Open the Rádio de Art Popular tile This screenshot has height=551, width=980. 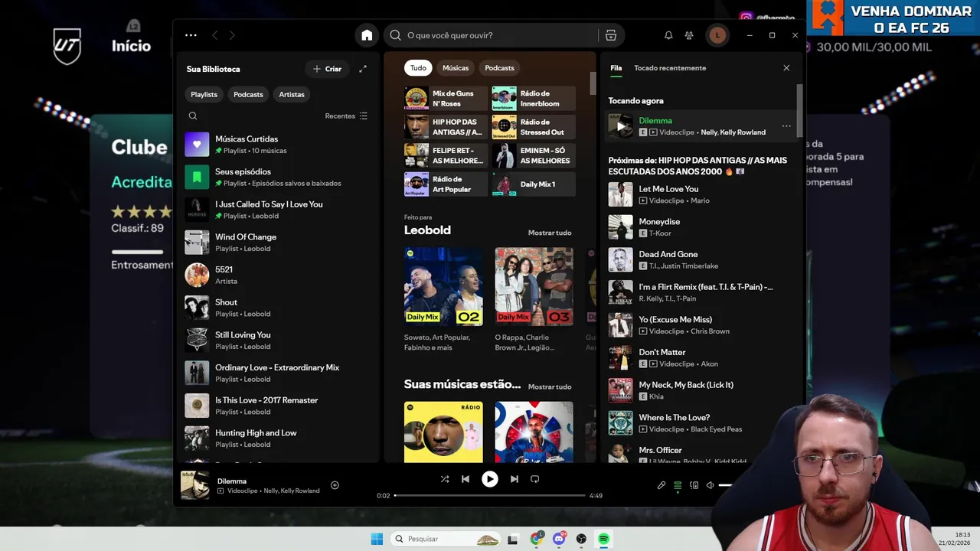[446, 184]
